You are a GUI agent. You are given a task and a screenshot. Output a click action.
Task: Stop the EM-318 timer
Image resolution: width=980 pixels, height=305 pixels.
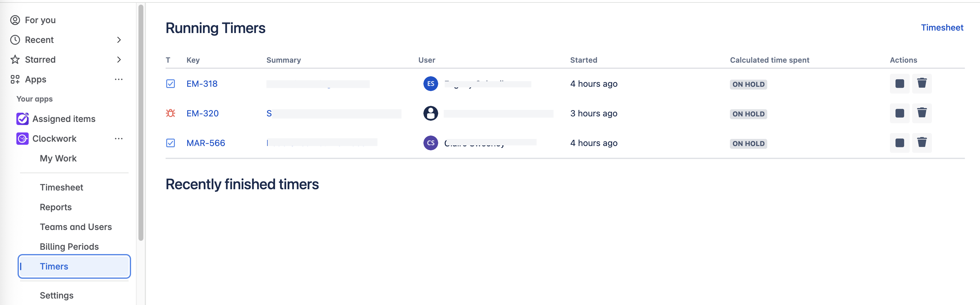[x=899, y=84]
